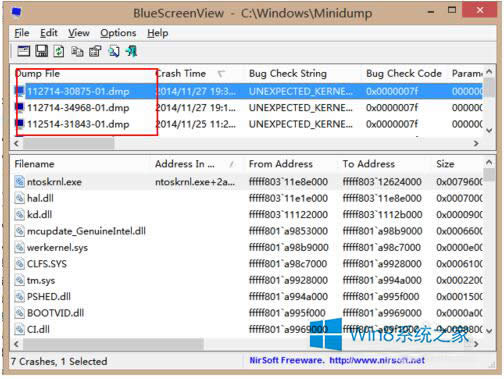Select the ntoskrnl.exe driver row

[247, 182]
